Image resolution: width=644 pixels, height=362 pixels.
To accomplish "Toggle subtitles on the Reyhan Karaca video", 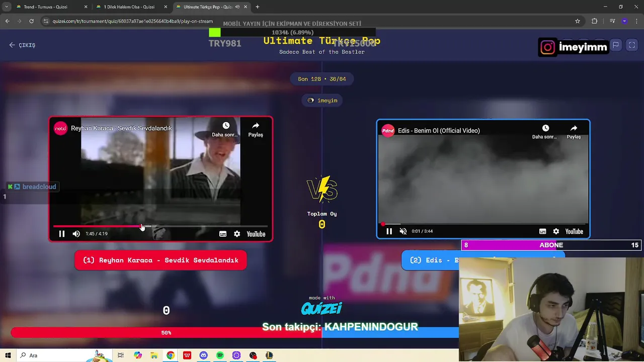I will (223, 234).
